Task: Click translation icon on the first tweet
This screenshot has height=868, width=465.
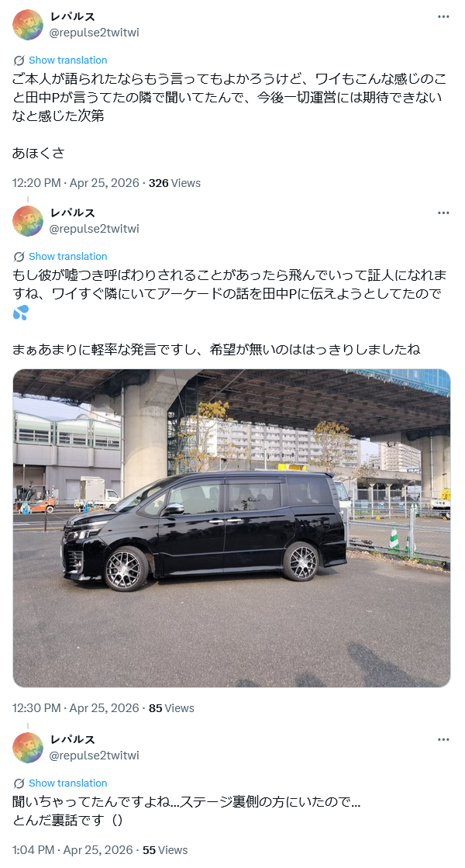Action: [x=19, y=61]
